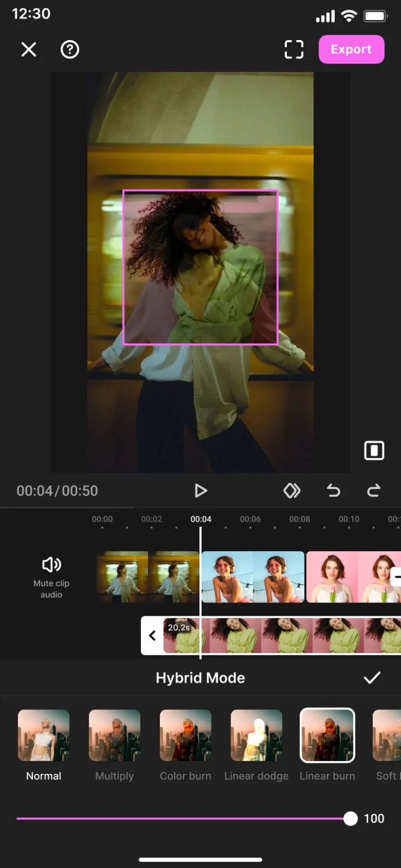Select the blue sky woman clip
Screen dimensions: 401x868
253,577
